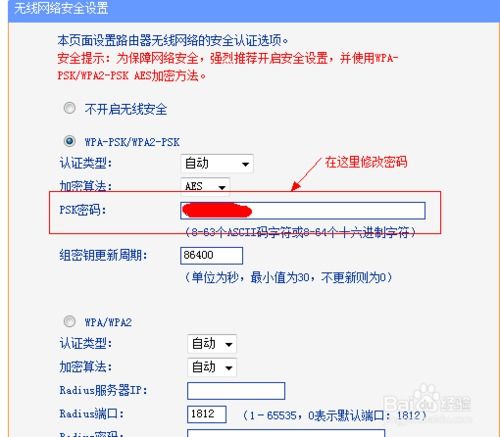Click the red annotation arrow
The image size is (500, 437).
click(306, 174)
